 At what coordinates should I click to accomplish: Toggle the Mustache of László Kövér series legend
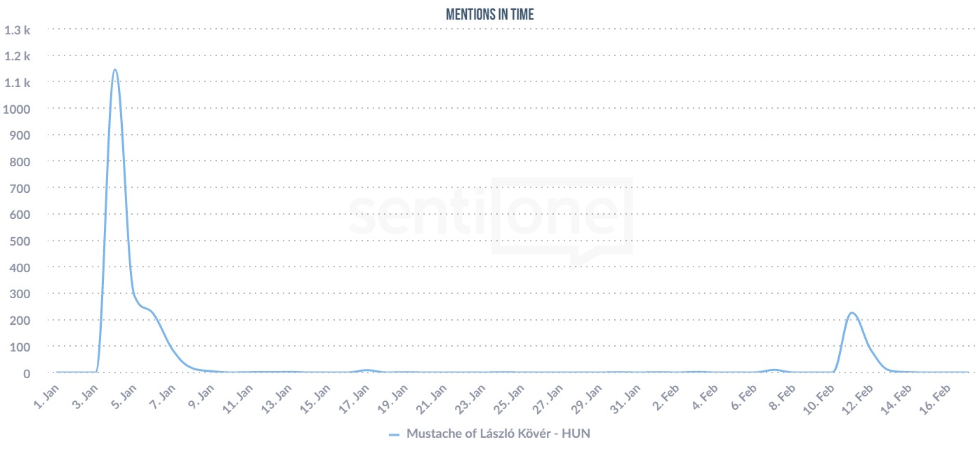pos(498,434)
